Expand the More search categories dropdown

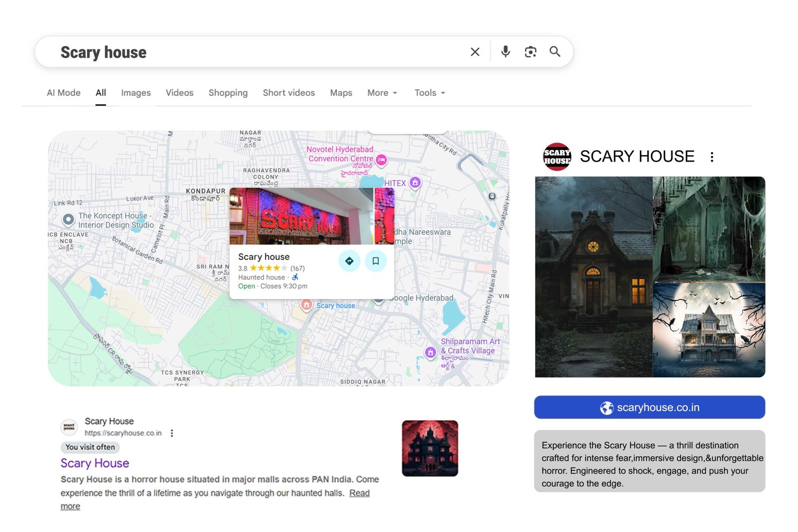click(x=382, y=93)
